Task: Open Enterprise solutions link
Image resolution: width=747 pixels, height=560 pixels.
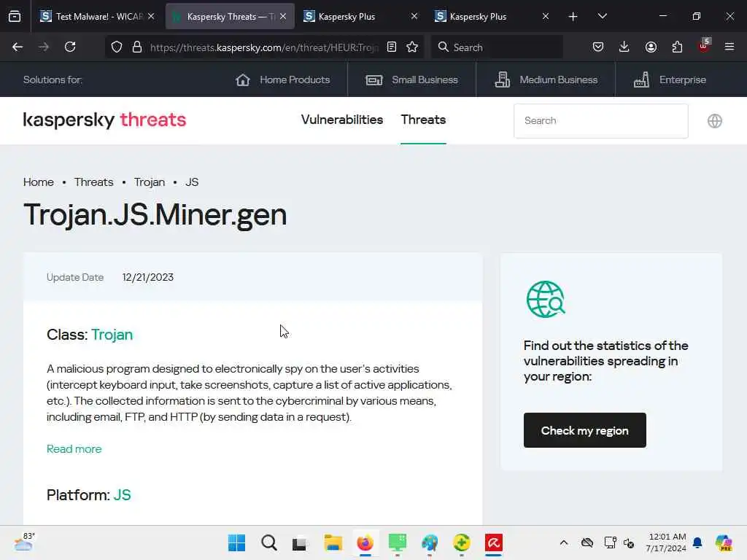Action: pos(670,79)
